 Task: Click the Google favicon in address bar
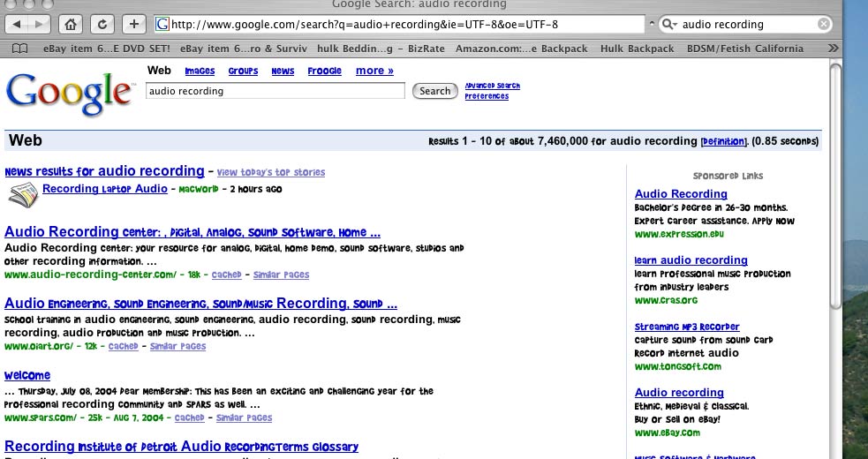coord(162,25)
